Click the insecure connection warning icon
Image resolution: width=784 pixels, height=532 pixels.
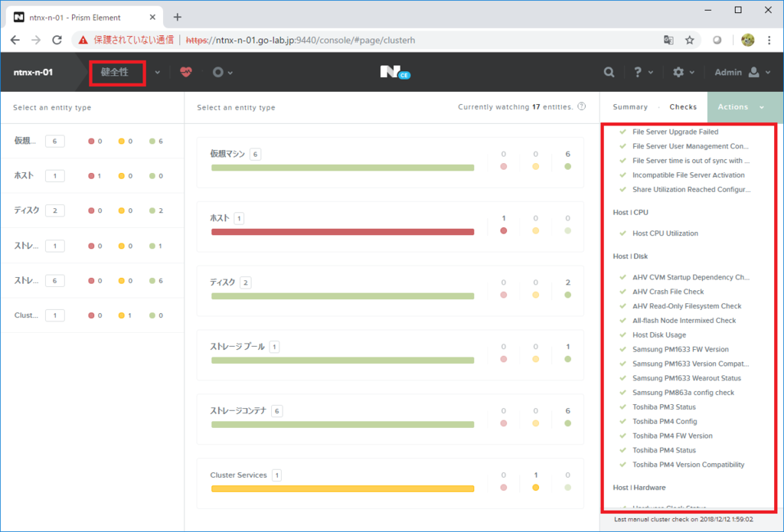(x=83, y=40)
